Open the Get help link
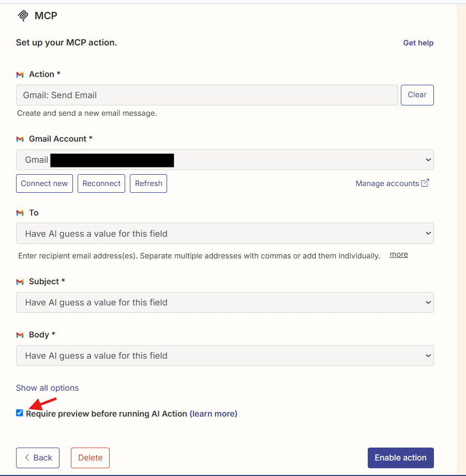Screen dimensions: 466x476 (418, 43)
